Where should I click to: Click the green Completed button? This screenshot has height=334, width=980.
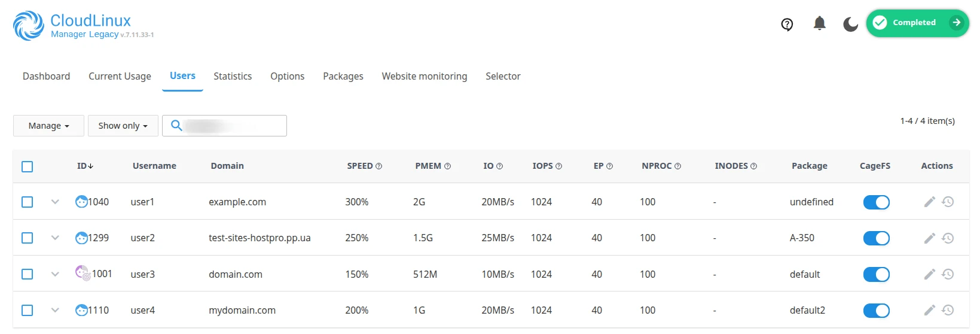(917, 23)
